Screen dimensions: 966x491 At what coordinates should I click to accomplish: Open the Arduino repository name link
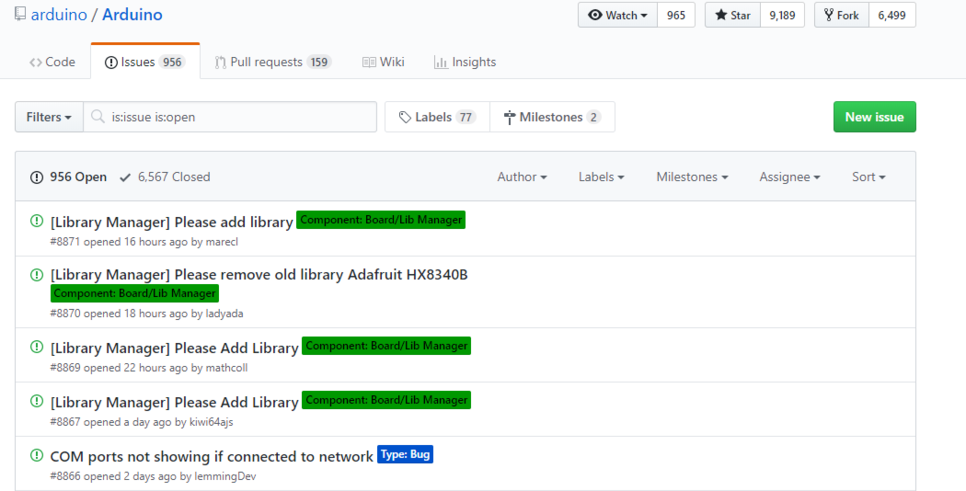pyautogui.click(x=132, y=15)
